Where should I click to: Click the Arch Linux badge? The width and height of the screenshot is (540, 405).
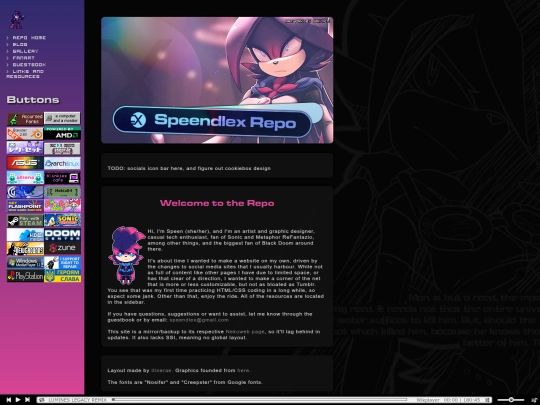[62, 163]
